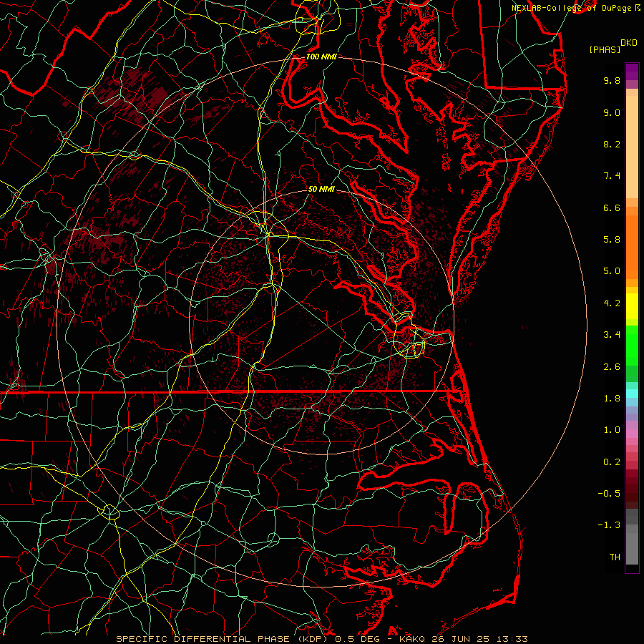This screenshot has height=644, width=644.
Task: Click the bright green segment of the color bar
Action: (x=632, y=345)
